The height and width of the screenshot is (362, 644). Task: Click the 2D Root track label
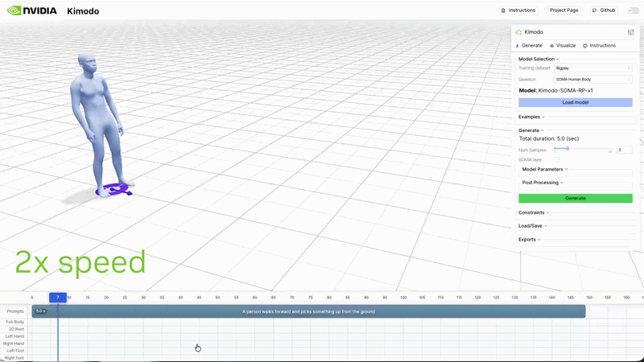click(x=16, y=329)
